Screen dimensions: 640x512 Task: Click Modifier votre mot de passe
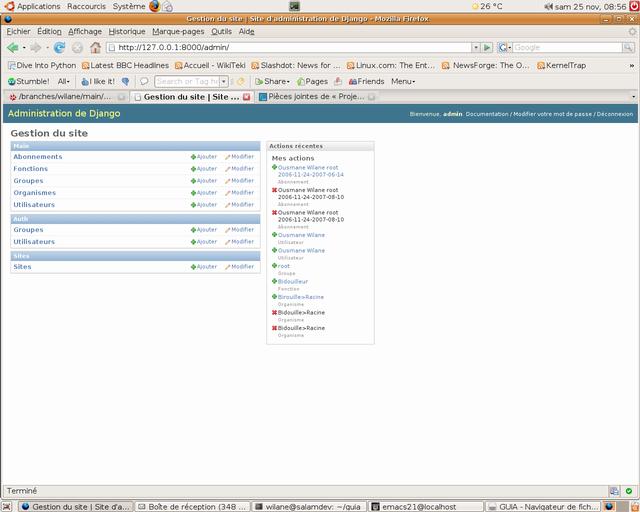pyautogui.click(x=552, y=114)
